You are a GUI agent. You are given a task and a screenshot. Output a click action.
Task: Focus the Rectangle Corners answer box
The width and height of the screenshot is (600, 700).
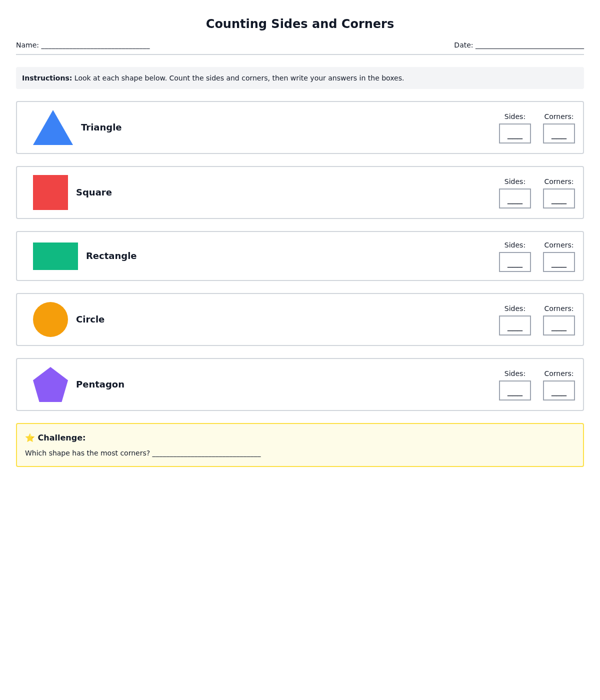558,262
